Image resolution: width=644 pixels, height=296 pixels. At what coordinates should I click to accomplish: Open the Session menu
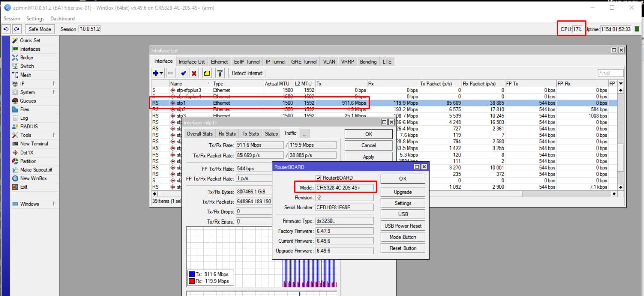[x=12, y=19]
